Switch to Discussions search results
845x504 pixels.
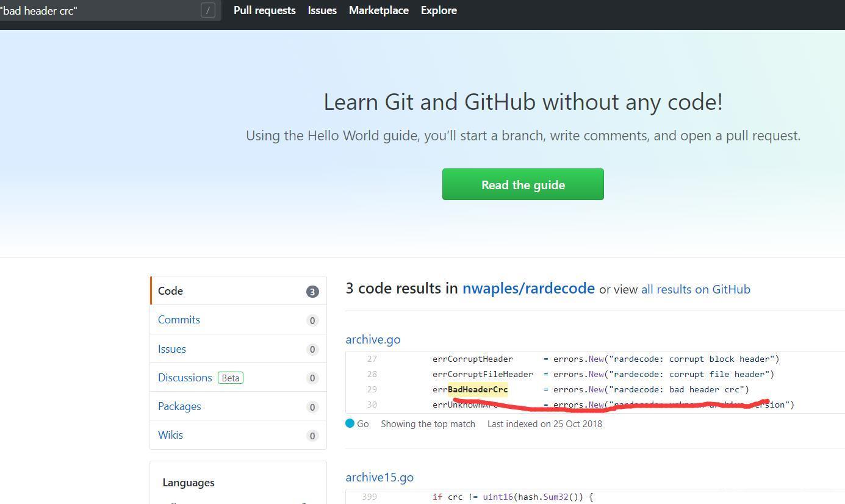click(185, 378)
